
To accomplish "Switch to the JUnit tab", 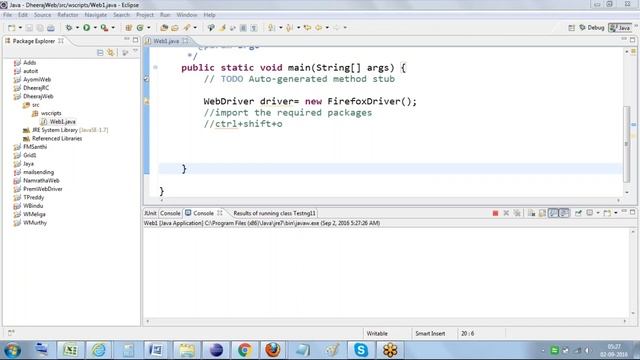I will [150, 213].
